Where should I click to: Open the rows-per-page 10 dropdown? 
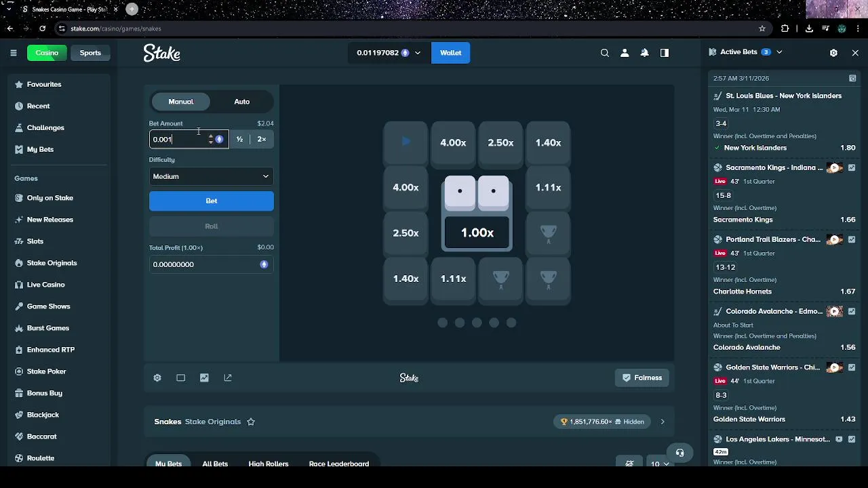click(x=660, y=464)
